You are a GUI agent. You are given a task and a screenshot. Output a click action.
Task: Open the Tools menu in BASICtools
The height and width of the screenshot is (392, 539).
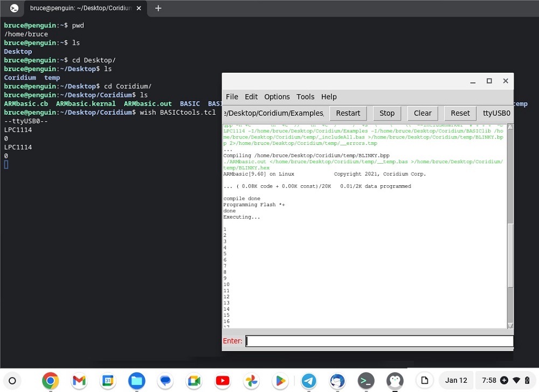[305, 97]
